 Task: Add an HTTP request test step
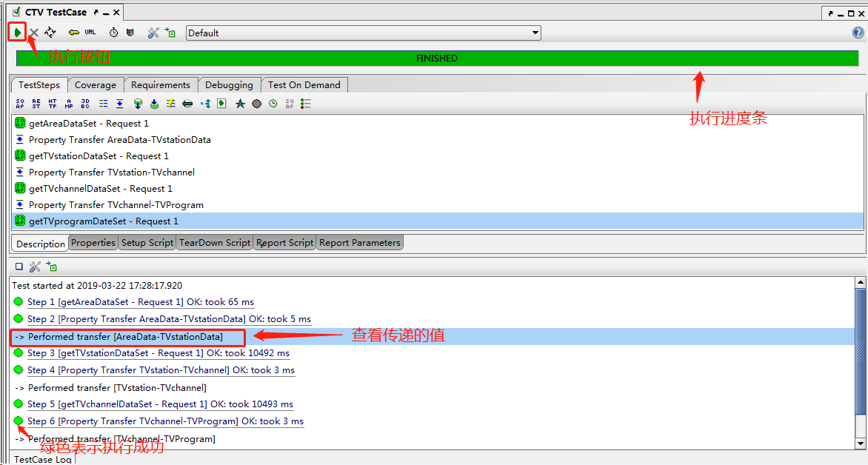click(53, 104)
